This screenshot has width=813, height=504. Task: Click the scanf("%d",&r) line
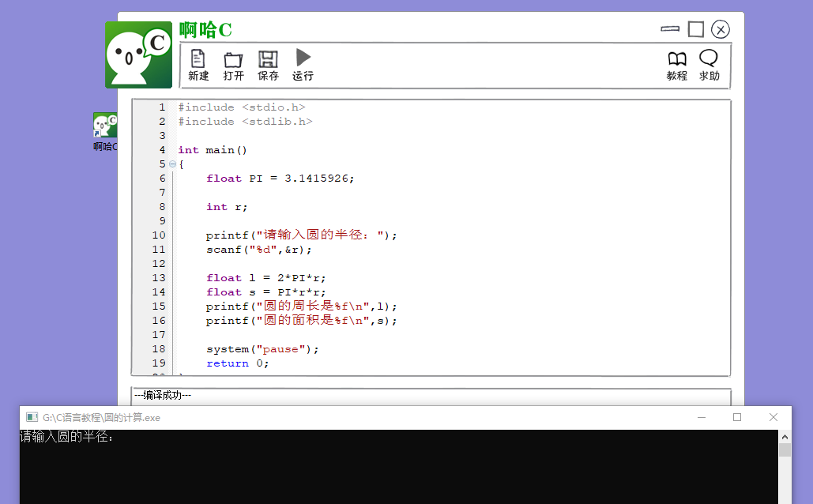258,250
